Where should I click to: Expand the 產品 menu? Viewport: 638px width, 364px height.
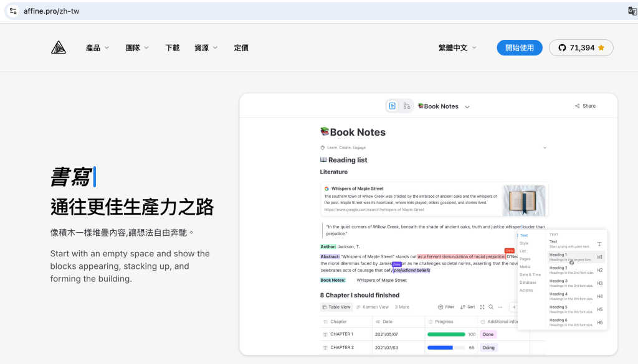click(x=97, y=47)
